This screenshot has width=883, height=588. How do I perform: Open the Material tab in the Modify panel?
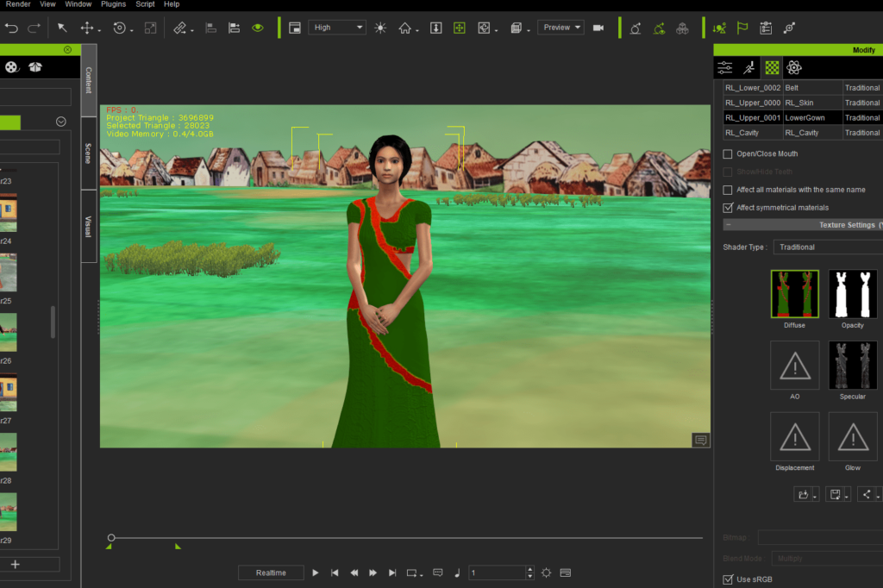(x=771, y=67)
